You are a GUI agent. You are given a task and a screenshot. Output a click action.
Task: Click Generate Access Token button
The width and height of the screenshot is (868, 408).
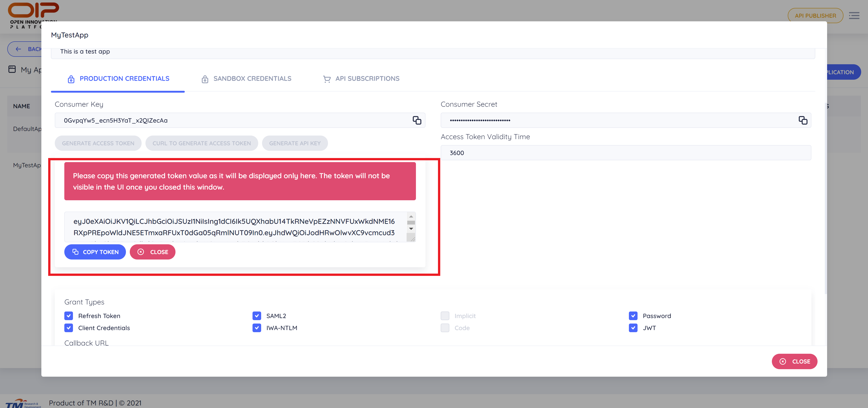tap(98, 143)
